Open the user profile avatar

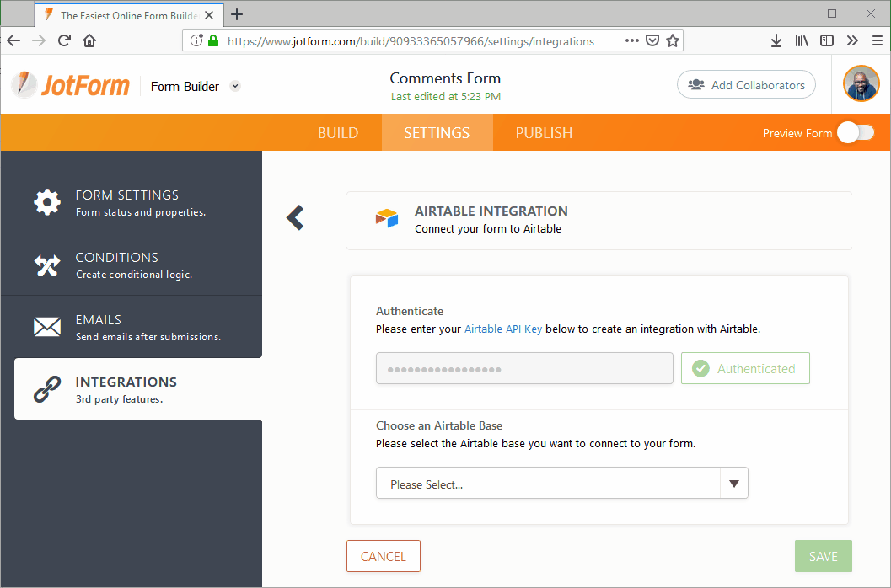point(861,84)
